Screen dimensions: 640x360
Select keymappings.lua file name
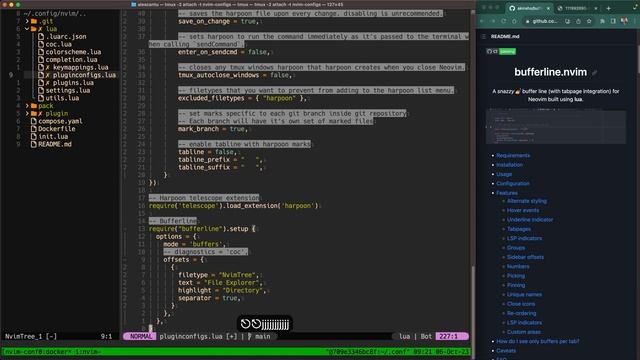click(x=80, y=67)
